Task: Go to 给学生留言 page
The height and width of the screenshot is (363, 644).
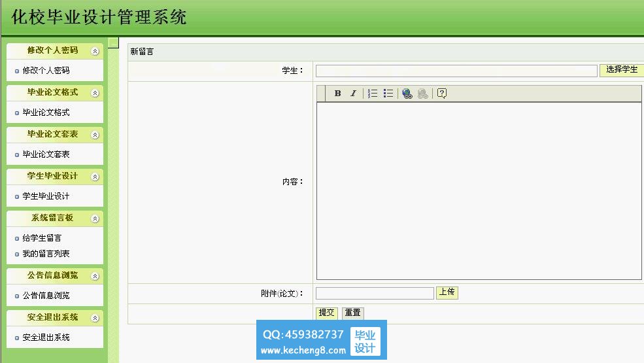Action: [42, 238]
